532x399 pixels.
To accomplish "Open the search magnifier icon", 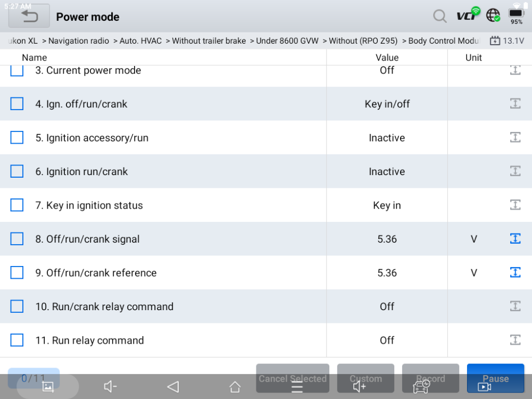I will tap(440, 16).
